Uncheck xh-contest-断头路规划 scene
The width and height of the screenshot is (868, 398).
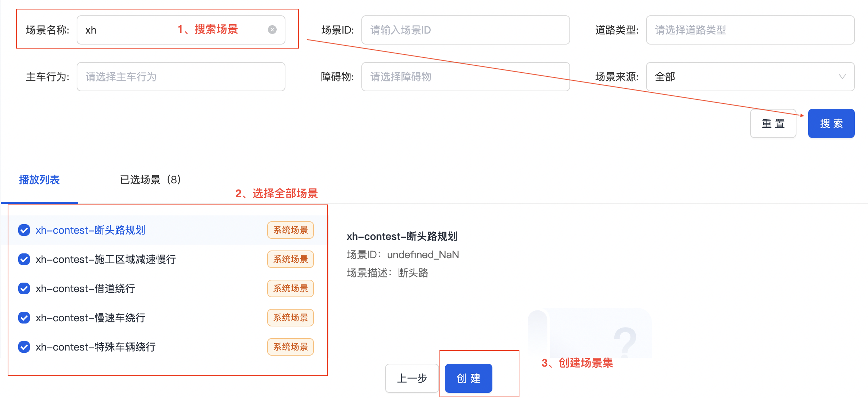(23, 230)
